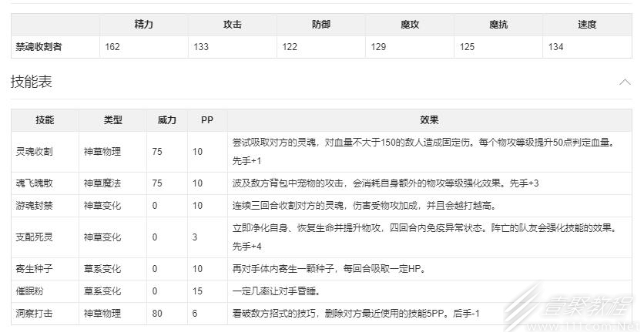Click the 魂飞魄散 effect description

tap(385, 183)
